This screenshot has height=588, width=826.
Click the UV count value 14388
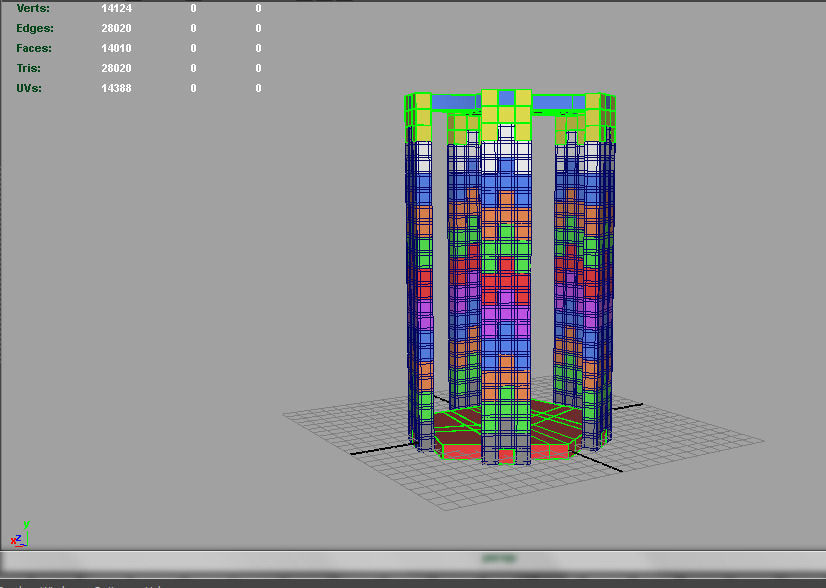point(116,89)
